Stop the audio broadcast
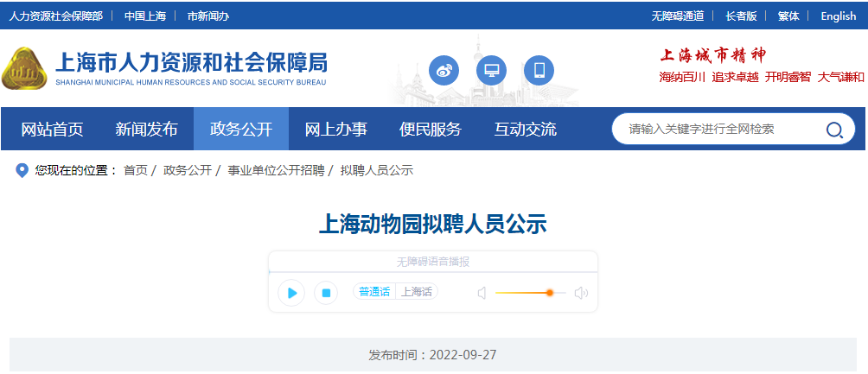868x374 pixels. point(326,293)
